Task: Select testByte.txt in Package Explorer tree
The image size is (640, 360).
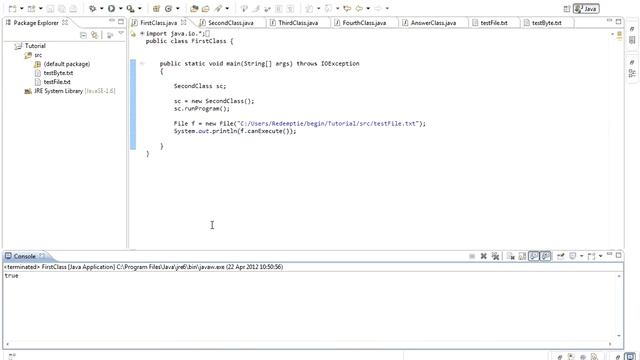Action: (x=58, y=73)
